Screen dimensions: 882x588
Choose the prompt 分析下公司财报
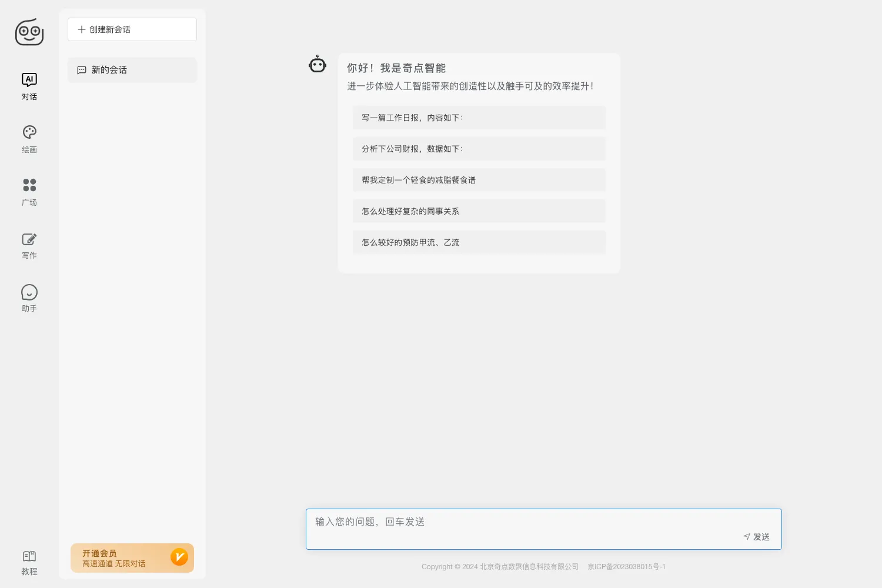click(479, 149)
